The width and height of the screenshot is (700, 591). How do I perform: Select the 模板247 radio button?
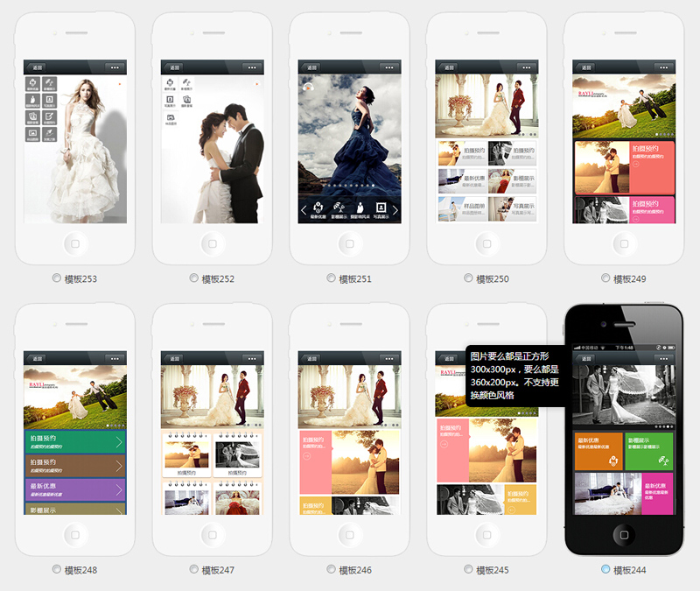(x=193, y=570)
